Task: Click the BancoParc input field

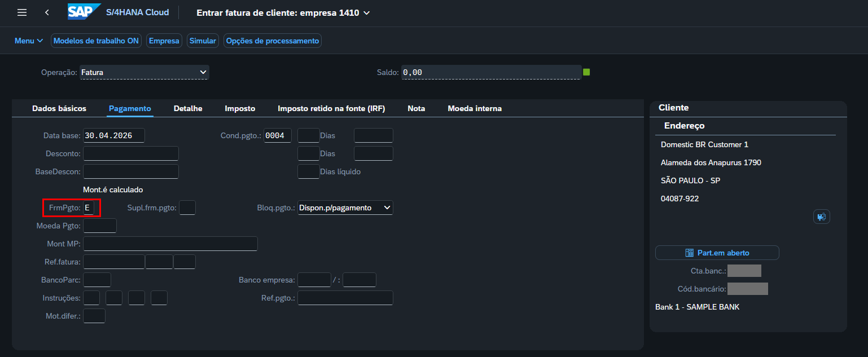Action: coord(97,280)
